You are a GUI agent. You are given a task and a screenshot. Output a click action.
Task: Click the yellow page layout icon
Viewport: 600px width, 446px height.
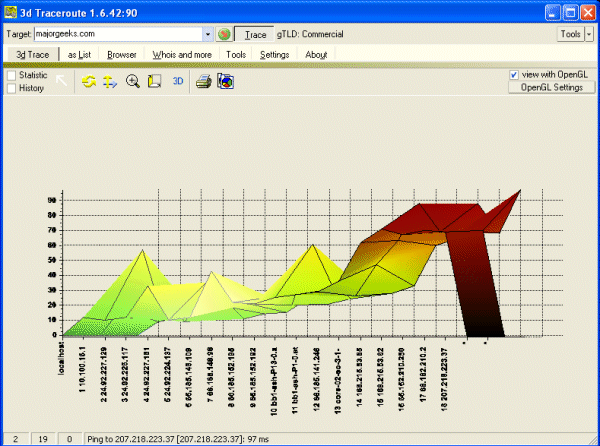coord(153,81)
